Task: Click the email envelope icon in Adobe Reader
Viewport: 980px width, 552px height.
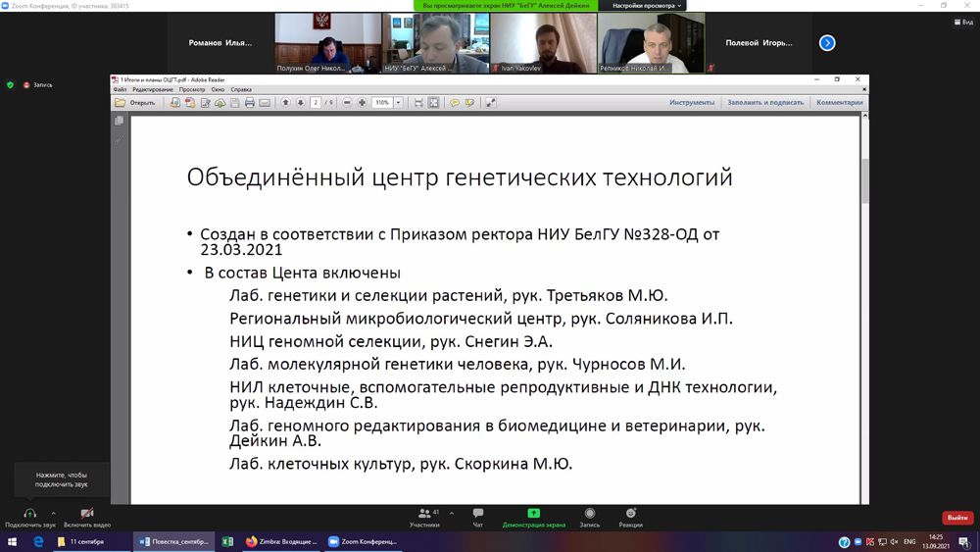Action: pyautogui.click(x=265, y=103)
